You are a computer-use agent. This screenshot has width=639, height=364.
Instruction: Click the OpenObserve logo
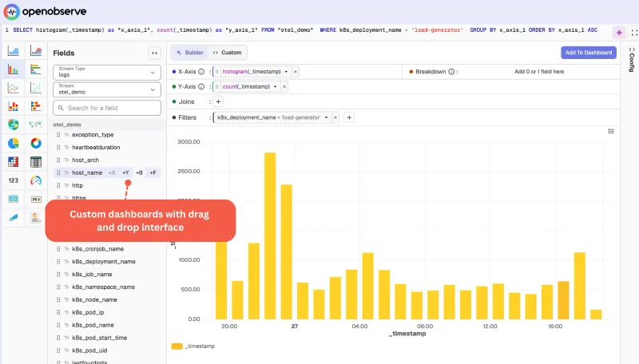point(45,11)
